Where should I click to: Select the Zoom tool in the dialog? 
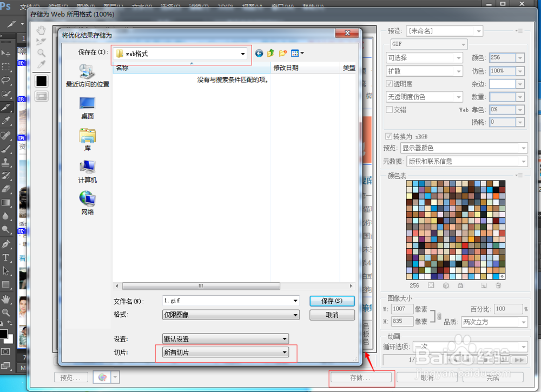click(41, 52)
